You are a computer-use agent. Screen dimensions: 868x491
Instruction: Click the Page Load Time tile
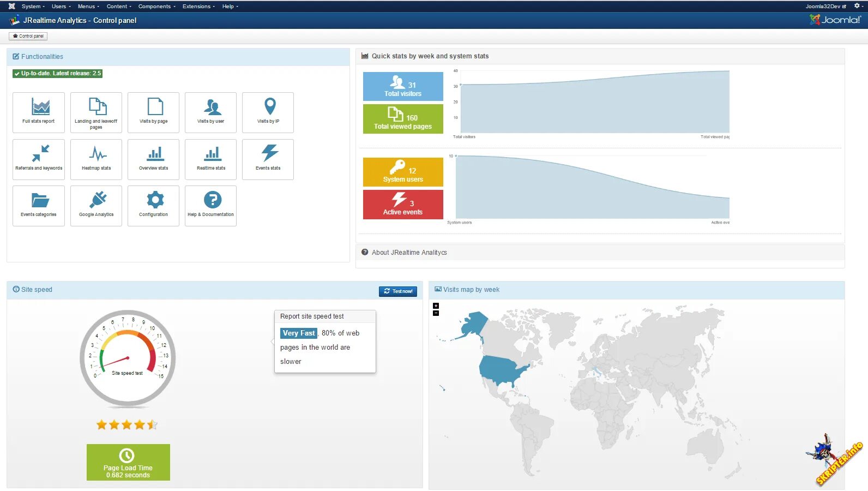128,462
